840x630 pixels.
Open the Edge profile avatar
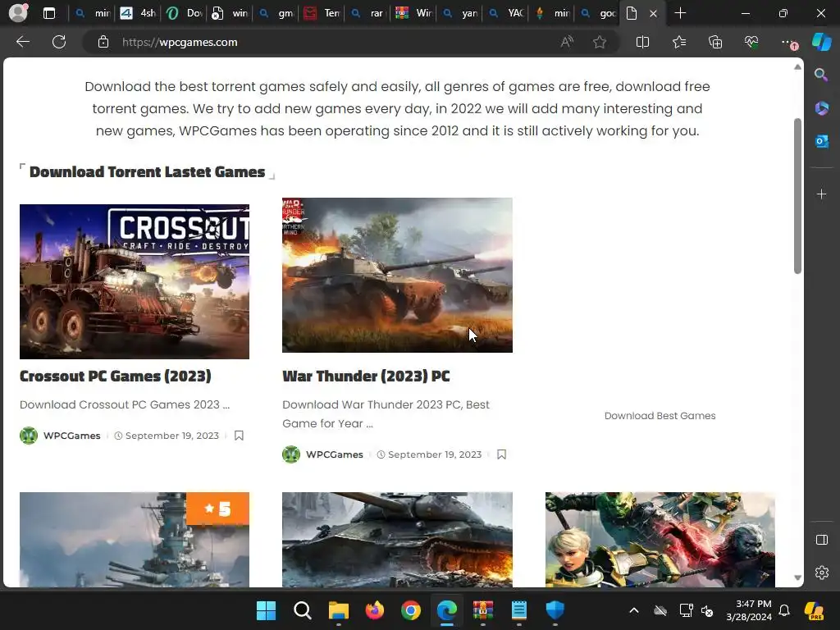point(18,13)
